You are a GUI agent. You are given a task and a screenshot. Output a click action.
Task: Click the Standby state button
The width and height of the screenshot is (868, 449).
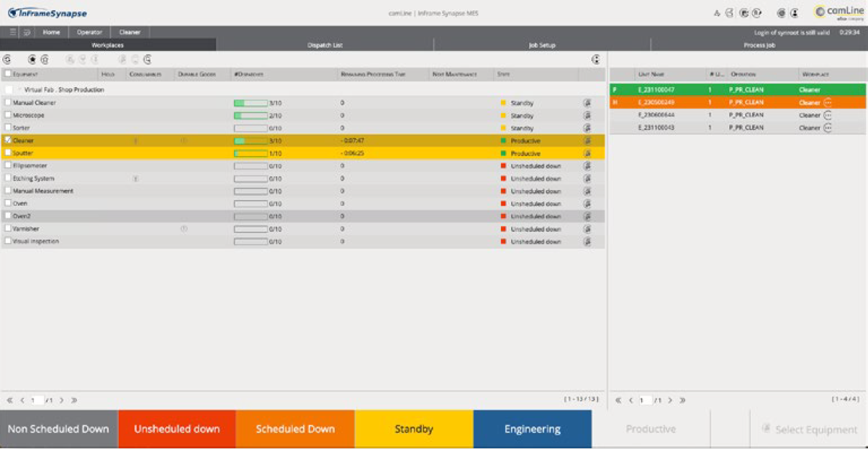point(412,428)
